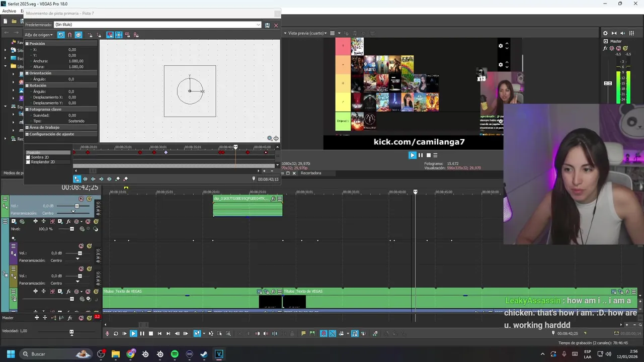644x362 pixels.
Task: Adjust the Velocidad playback rate slider
Action: coord(71,332)
